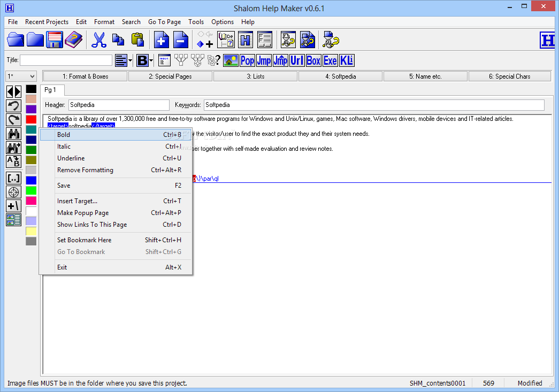Image resolution: width=559 pixels, height=392 pixels.
Task: Find next with binoculars arrow icon
Action: point(14,148)
